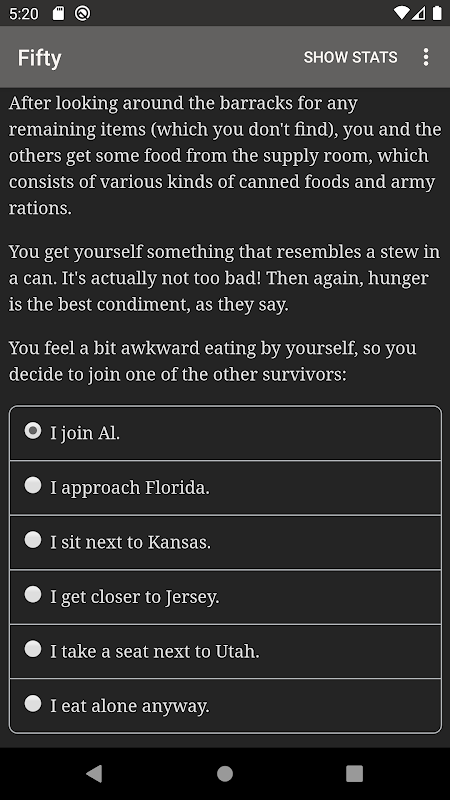Open the three-dot overflow menu
This screenshot has width=450, height=800.
point(426,57)
